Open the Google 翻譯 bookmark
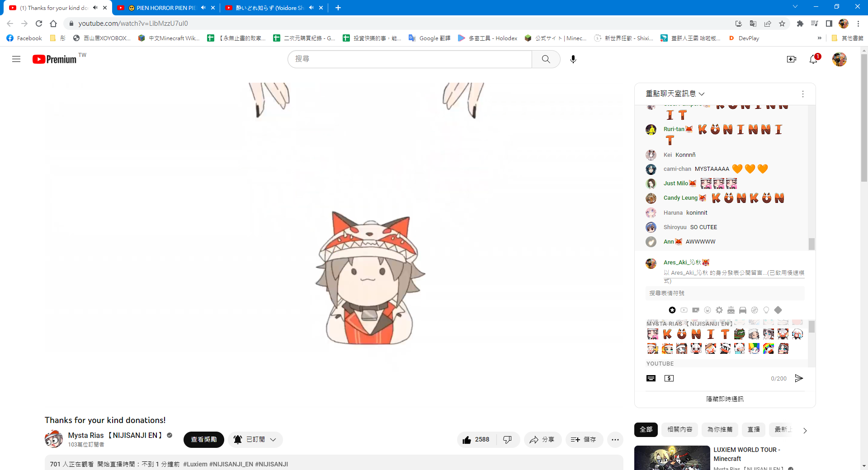This screenshot has width=868, height=470. [x=429, y=38]
